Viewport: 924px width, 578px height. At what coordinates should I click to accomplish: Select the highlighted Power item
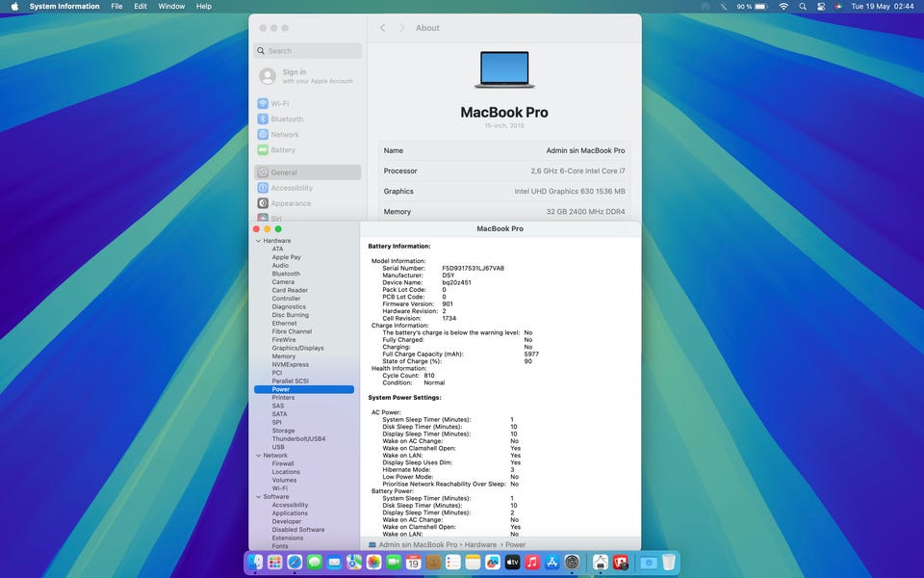click(x=304, y=389)
